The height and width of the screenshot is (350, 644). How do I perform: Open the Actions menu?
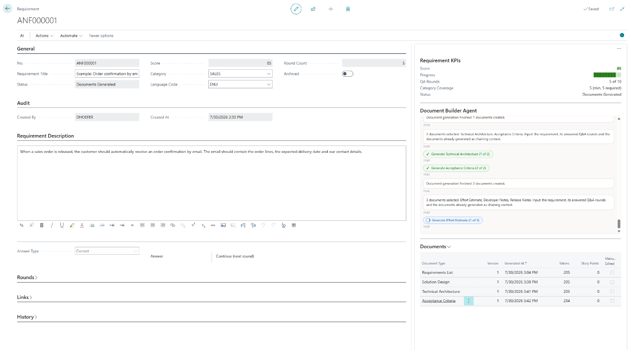click(45, 36)
